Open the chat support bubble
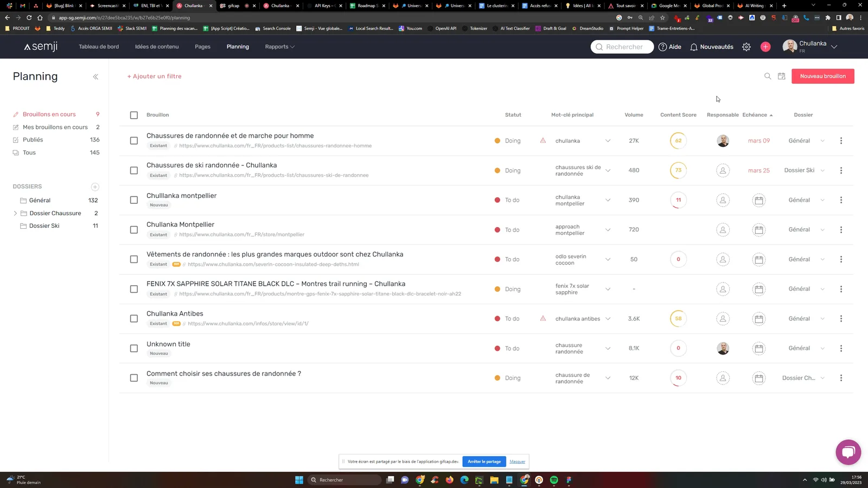868x488 pixels. (848, 452)
